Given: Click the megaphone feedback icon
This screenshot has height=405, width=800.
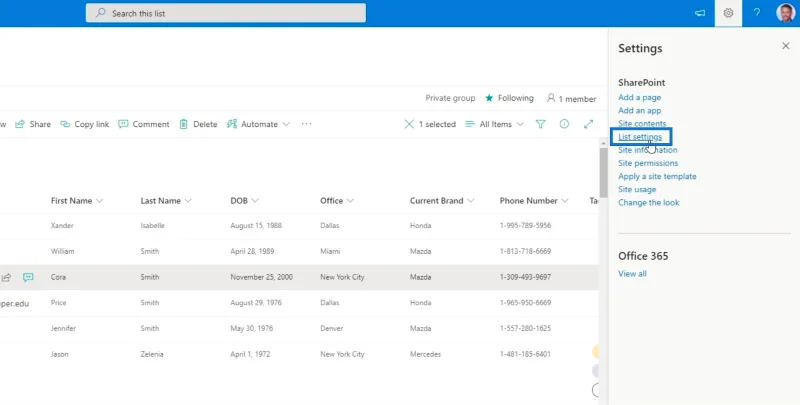Looking at the screenshot, I should tap(700, 13).
